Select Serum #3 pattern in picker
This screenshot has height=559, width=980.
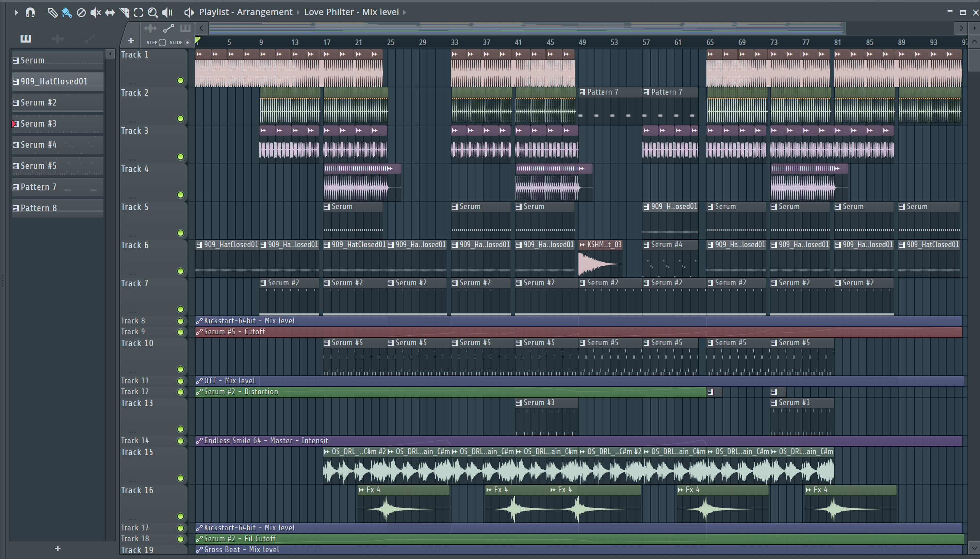tap(58, 124)
